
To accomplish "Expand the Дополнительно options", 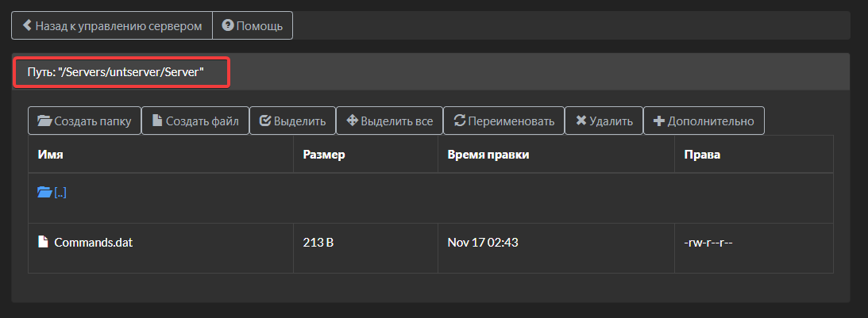I will click(704, 121).
